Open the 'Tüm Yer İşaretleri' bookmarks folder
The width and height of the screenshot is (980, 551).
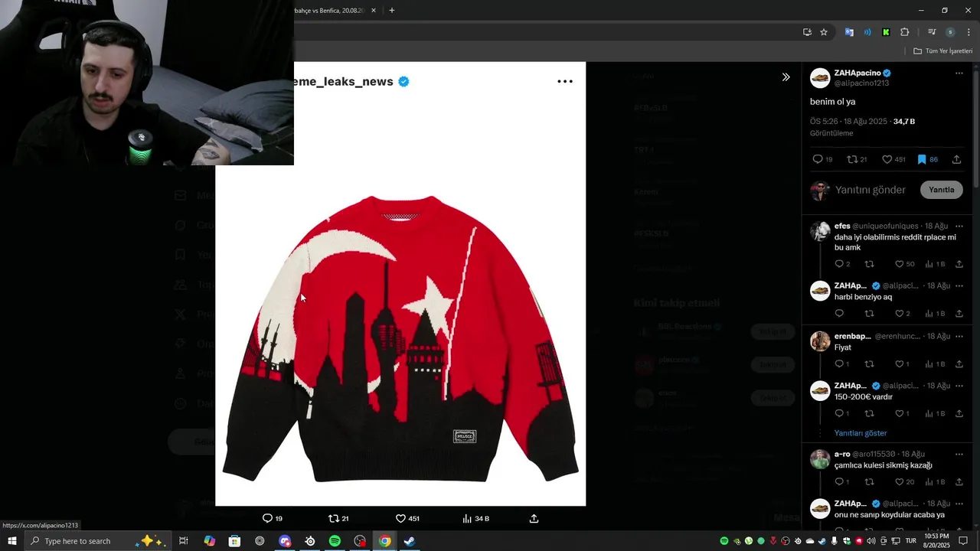click(x=942, y=51)
